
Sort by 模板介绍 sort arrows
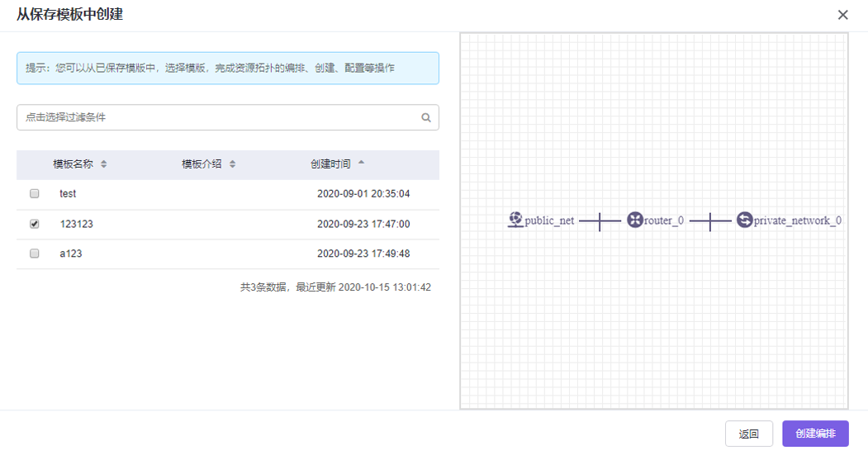(233, 164)
